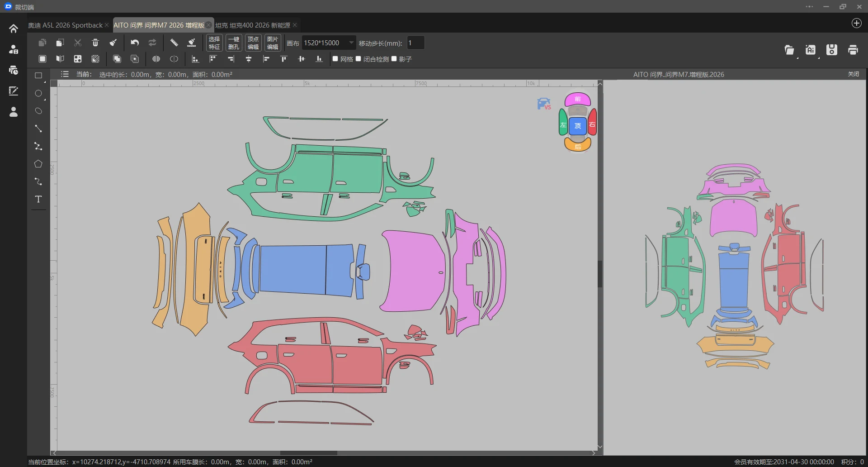This screenshot has width=868, height=467.
Task: Select the Ellipse drawing tool
Action: click(38, 111)
